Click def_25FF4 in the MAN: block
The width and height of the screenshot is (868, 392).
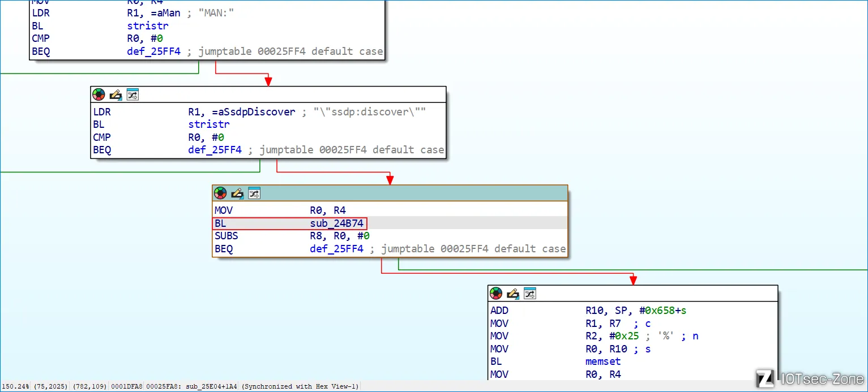[x=154, y=51]
